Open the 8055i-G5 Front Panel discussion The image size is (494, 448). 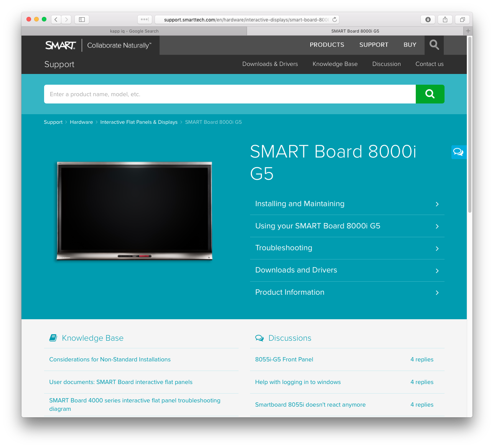(x=284, y=359)
